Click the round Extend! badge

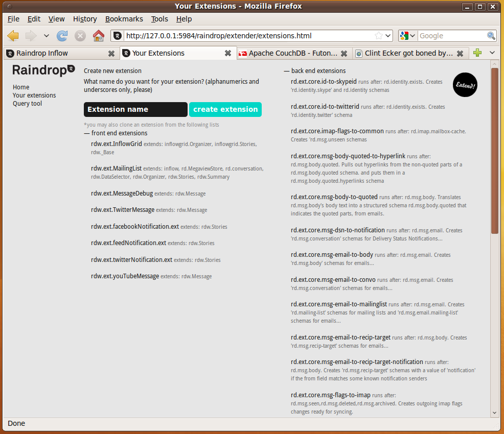465,85
